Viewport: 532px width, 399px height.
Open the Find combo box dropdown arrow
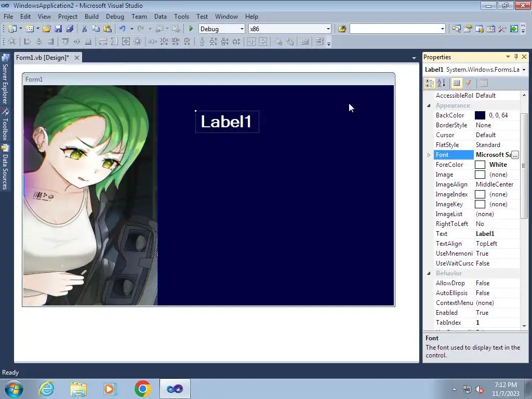(x=443, y=29)
